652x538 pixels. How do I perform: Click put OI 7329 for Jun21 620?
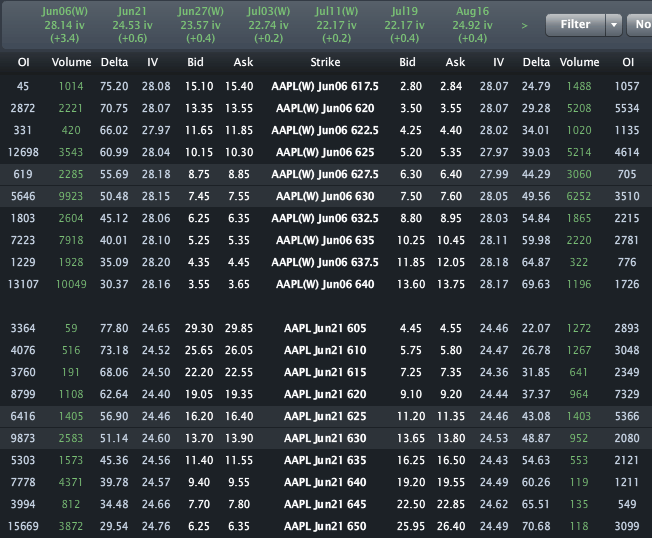(627, 395)
